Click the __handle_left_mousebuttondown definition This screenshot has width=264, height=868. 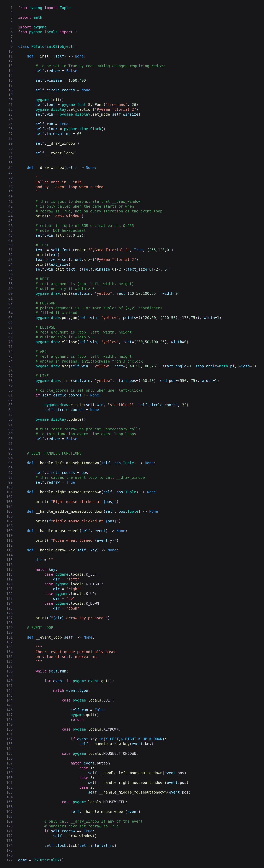[x=91, y=463]
